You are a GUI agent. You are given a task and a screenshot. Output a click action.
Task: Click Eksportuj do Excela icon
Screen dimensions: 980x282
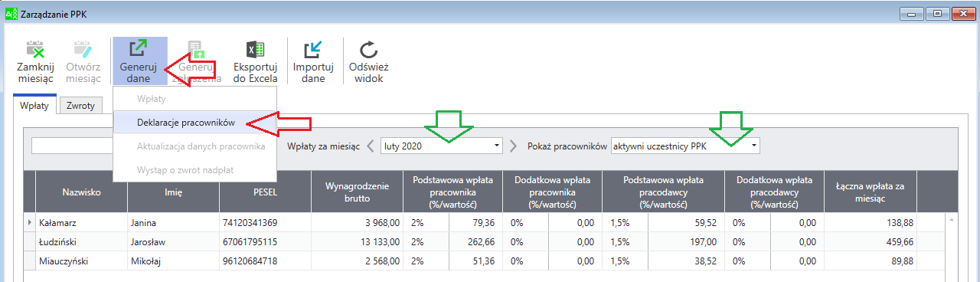[x=255, y=50]
